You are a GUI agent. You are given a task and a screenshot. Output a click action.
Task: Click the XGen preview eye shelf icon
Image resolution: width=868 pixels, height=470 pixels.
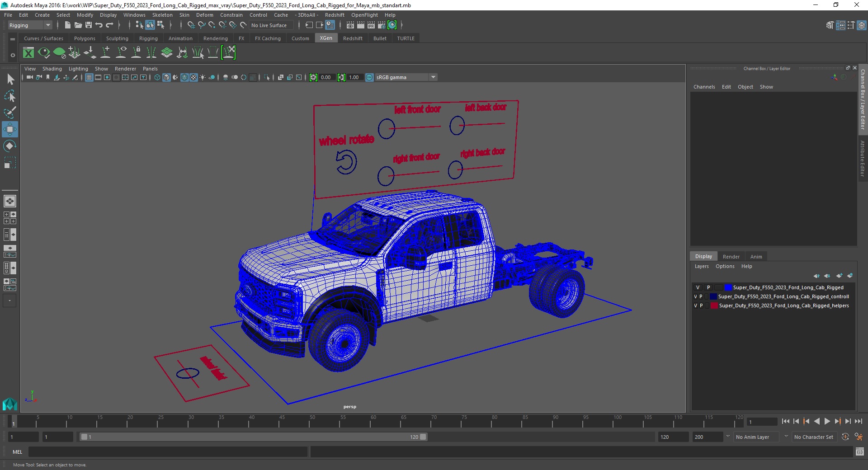[x=44, y=53]
